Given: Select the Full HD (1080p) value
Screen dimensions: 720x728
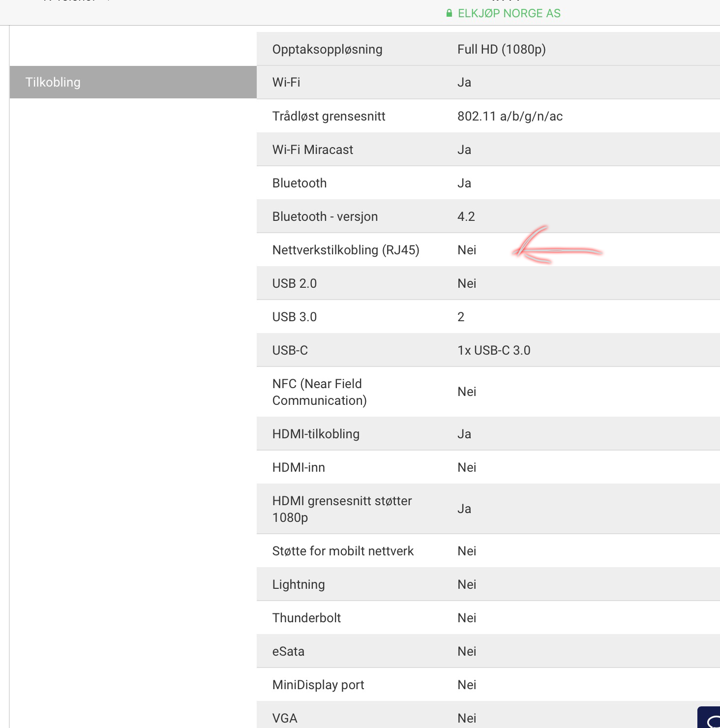Looking at the screenshot, I should tap(502, 49).
